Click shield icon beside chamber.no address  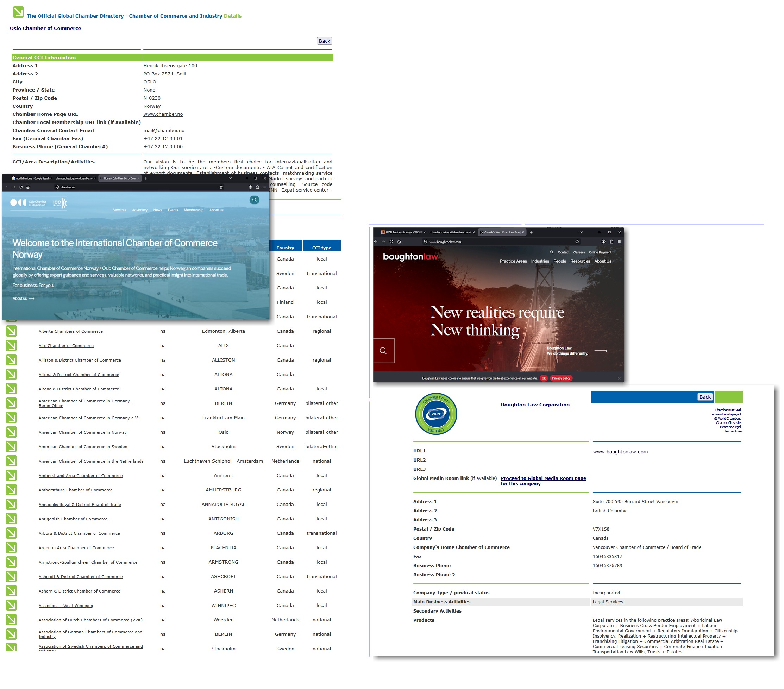57,187
